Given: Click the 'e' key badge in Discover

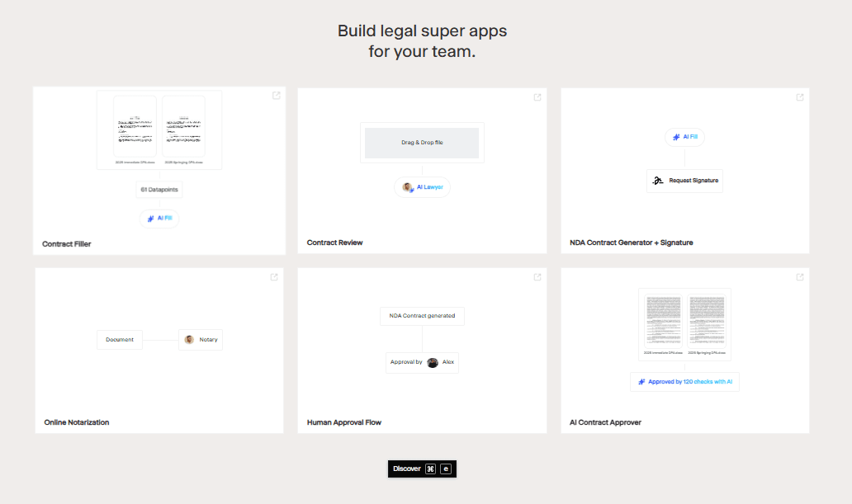Looking at the screenshot, I should pos(446,469).
